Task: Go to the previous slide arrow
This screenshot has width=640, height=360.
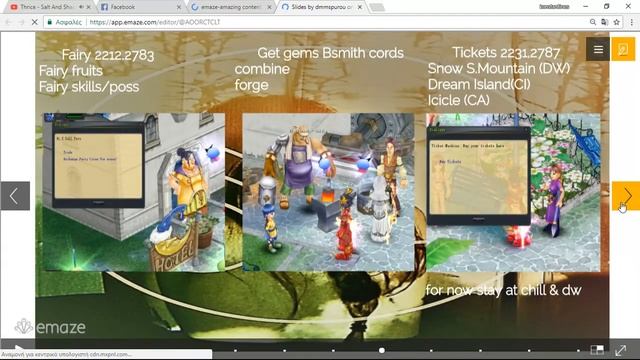Action: (x=15, y=196)
